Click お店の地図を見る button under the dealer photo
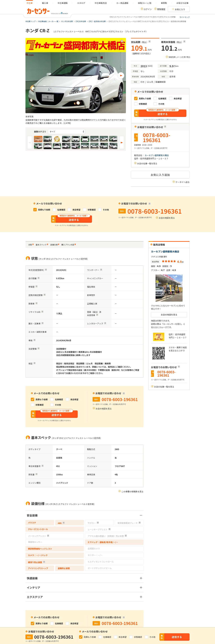This screenshot has width=215, height=644. pyautogui.click(x=169, y=314)
